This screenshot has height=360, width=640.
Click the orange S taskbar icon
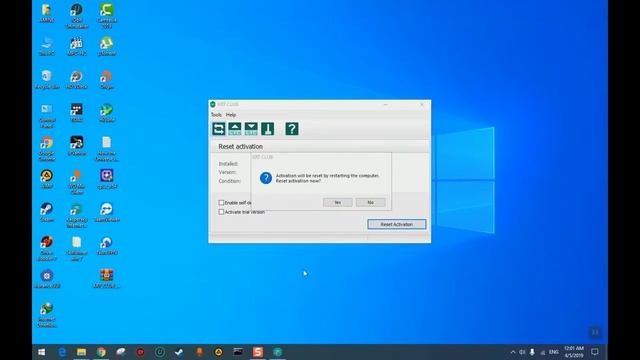click(258, 352)
